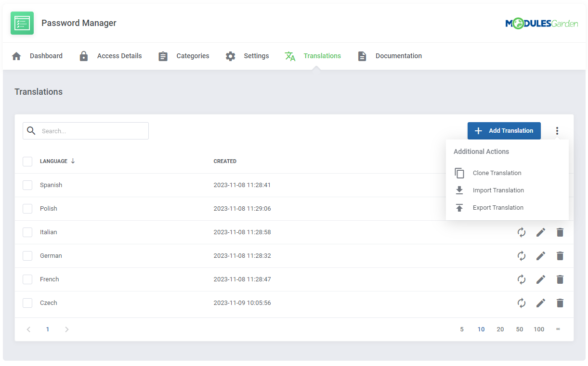
Task: Toggle the select-all checkbox in header
Action: point(27,162)
